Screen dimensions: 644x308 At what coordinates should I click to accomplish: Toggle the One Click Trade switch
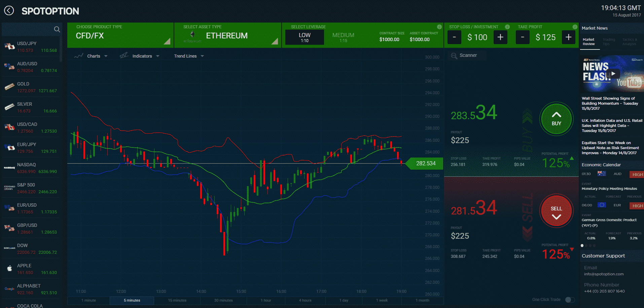tap(570, 300)
